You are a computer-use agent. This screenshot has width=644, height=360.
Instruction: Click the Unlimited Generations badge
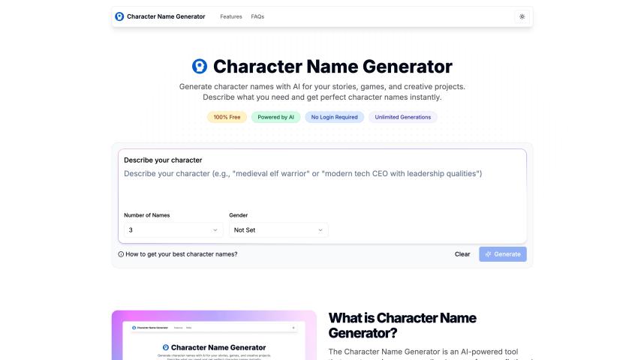403,117
